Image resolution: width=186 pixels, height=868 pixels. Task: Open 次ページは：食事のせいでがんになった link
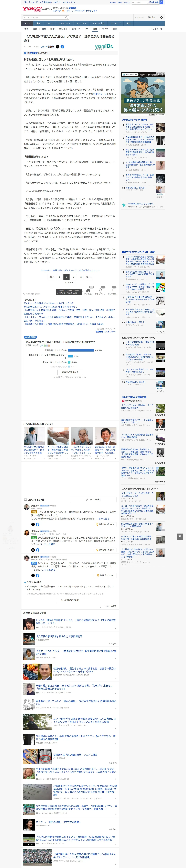(70, 270)
